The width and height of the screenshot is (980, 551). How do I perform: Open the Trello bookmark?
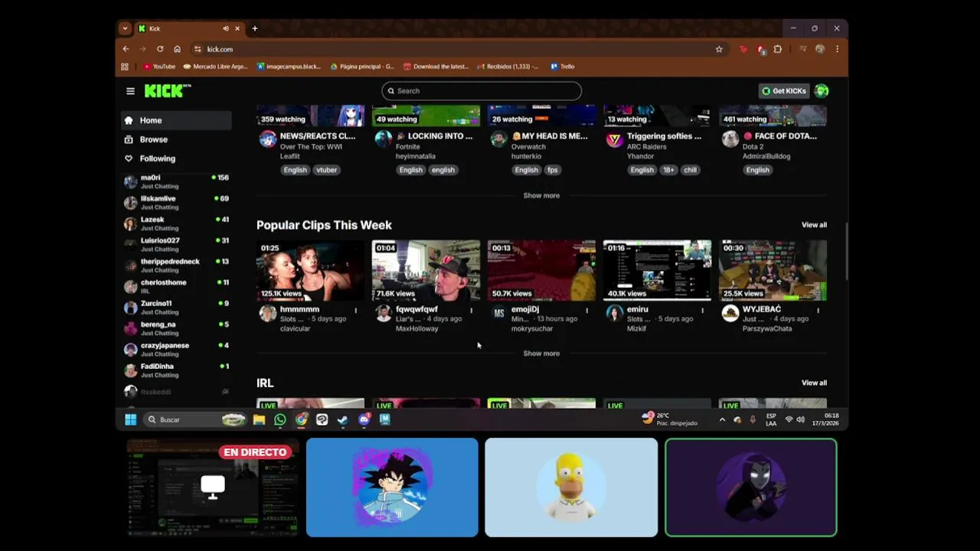tap(562, 67)
